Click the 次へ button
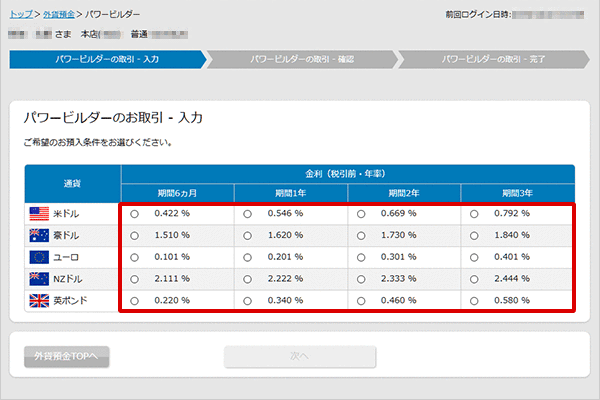The image size is (600, 400). [300, 356]
